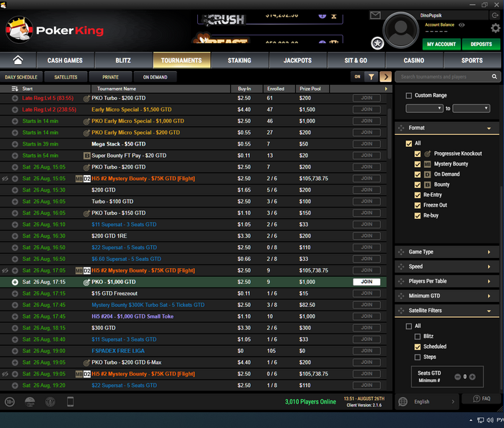This screenshot has height=428, width=504.
Task: Click the Deposits button
Action: click(x=481, y=45)
